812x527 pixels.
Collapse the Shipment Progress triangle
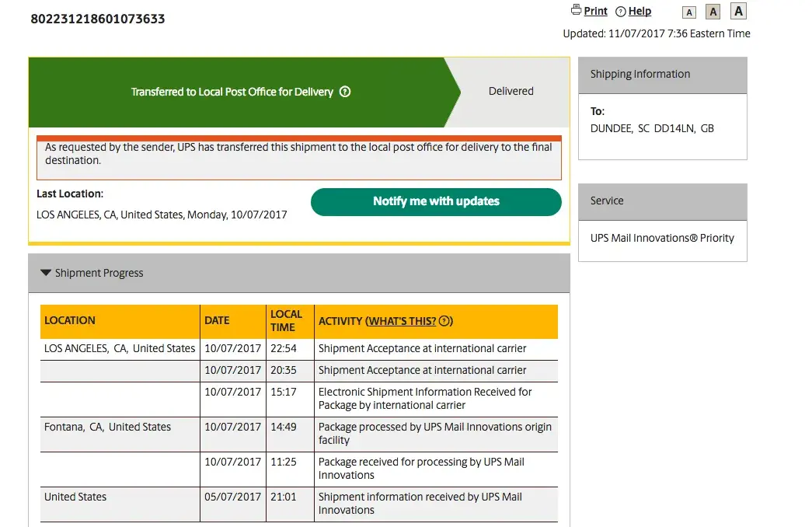coord(46,273)
